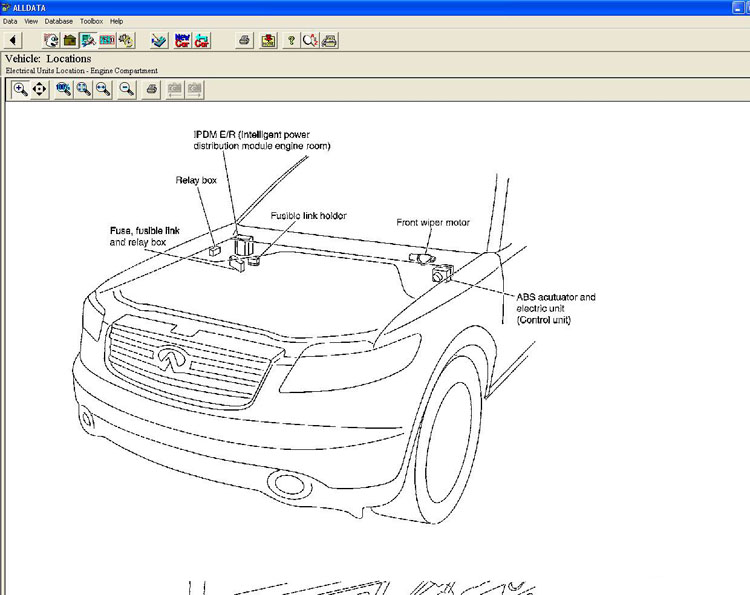The height and width of the screenshot is (595, 750).
Task: Click the New Car toolbar icon
Action: [182, 41]
